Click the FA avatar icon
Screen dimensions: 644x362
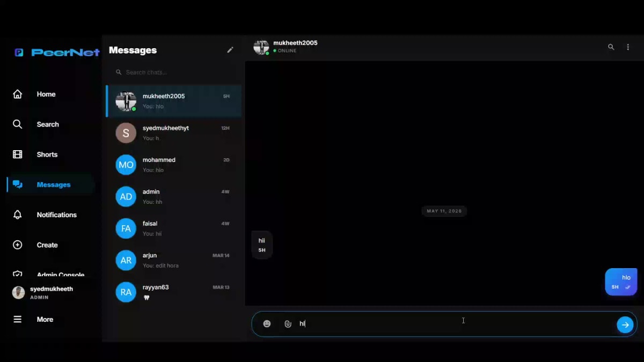[x=126, y=228]
